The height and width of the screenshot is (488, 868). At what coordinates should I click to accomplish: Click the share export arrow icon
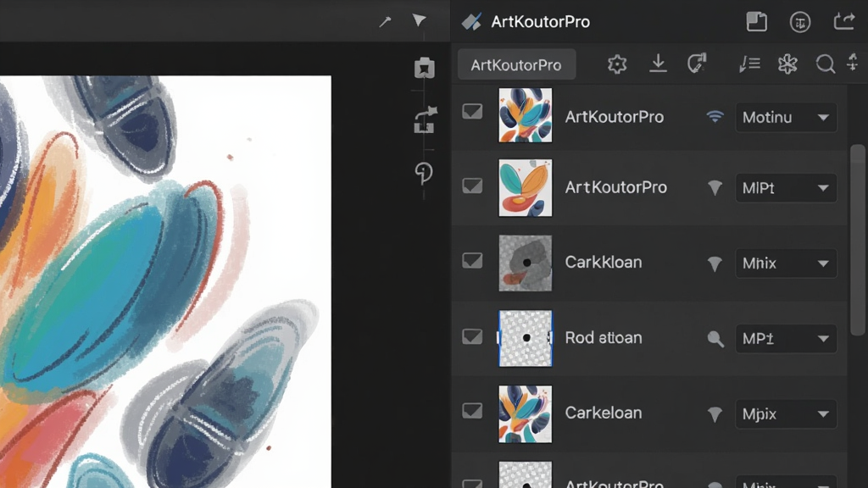click(x=844, y=21)
